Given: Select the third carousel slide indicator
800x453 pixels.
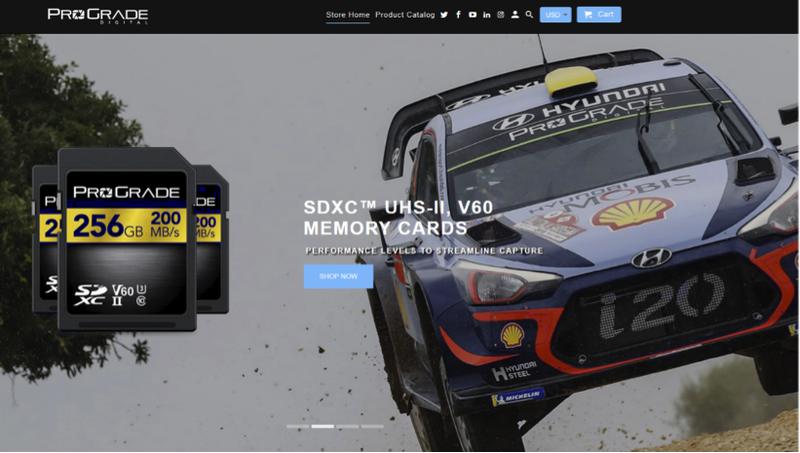Looking at the screenshot, I should click(347, 426).
